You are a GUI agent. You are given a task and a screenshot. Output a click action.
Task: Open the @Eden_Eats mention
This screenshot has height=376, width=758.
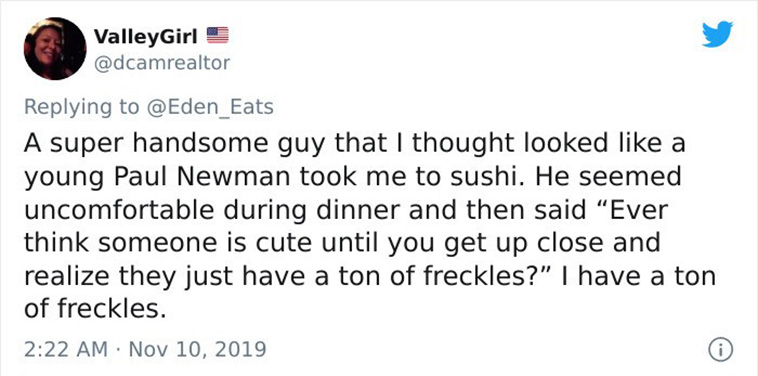[x=209, y=107]
